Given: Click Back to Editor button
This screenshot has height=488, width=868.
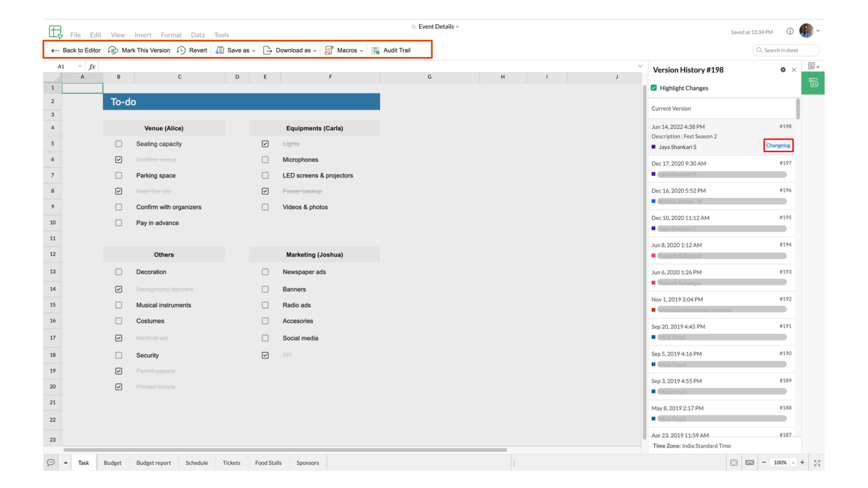Looking at the screenshot, I should (x=76, y=50).
